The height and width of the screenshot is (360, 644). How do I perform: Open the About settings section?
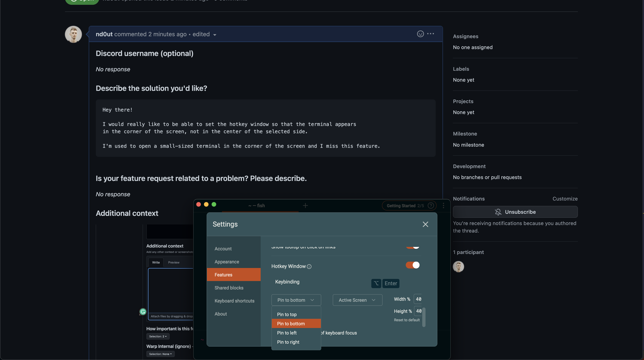tap(233, 314)
